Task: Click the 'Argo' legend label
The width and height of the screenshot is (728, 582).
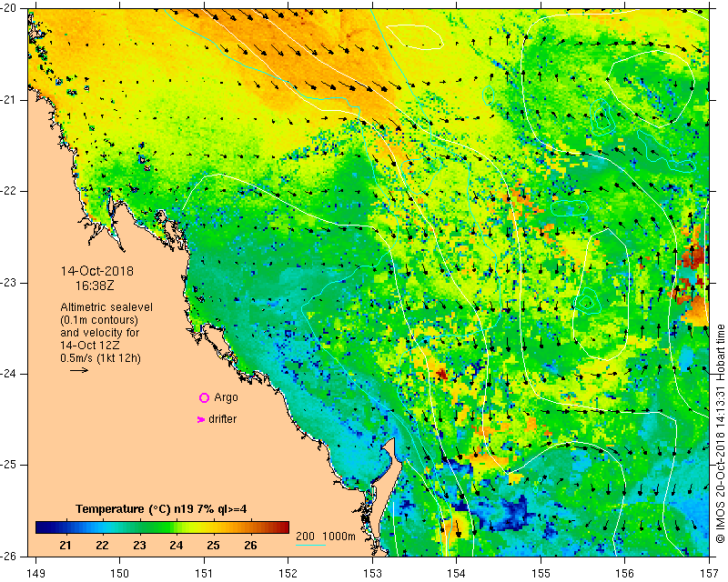Action: 226,397
